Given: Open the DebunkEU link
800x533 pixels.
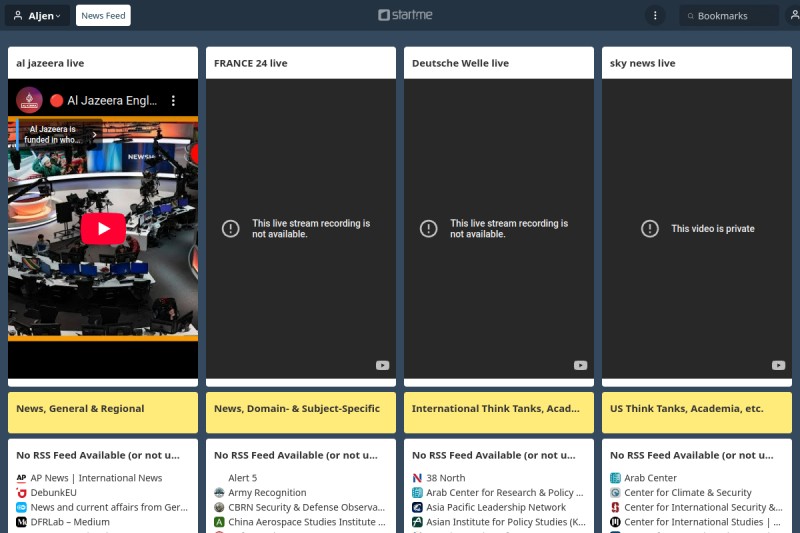Looking at the screenshot, I should click(x=54, y=493).
